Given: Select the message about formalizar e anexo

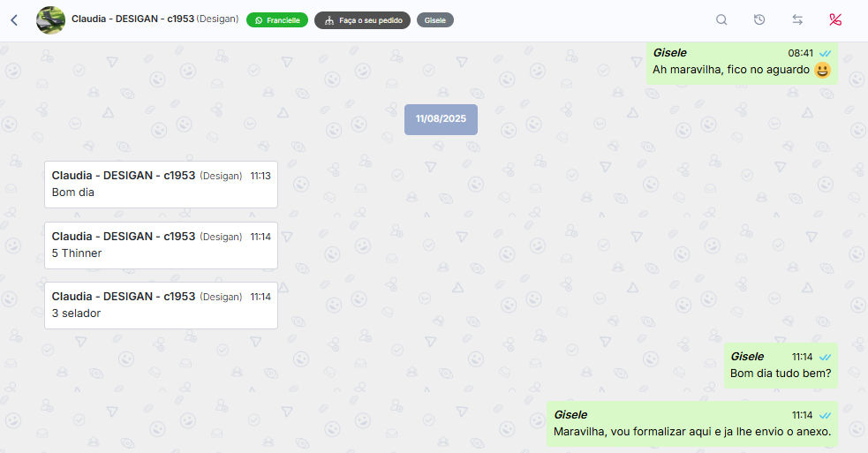Looking at the screenshot, I should 692,424.
